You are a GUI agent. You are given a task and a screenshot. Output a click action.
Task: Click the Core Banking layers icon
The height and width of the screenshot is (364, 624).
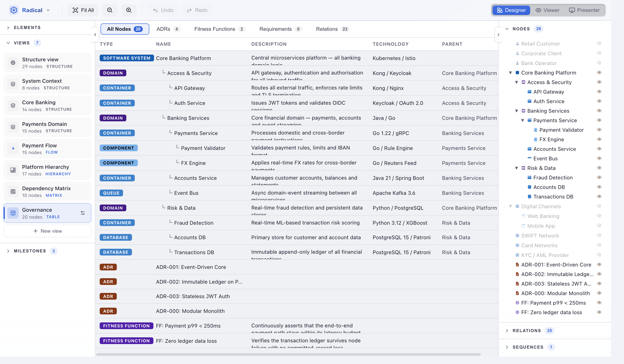pyautogui.click(x=13, y=106)
